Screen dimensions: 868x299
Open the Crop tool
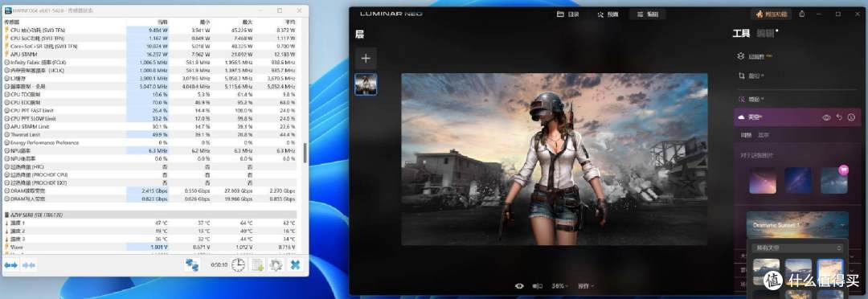click(x=751, y=76)
